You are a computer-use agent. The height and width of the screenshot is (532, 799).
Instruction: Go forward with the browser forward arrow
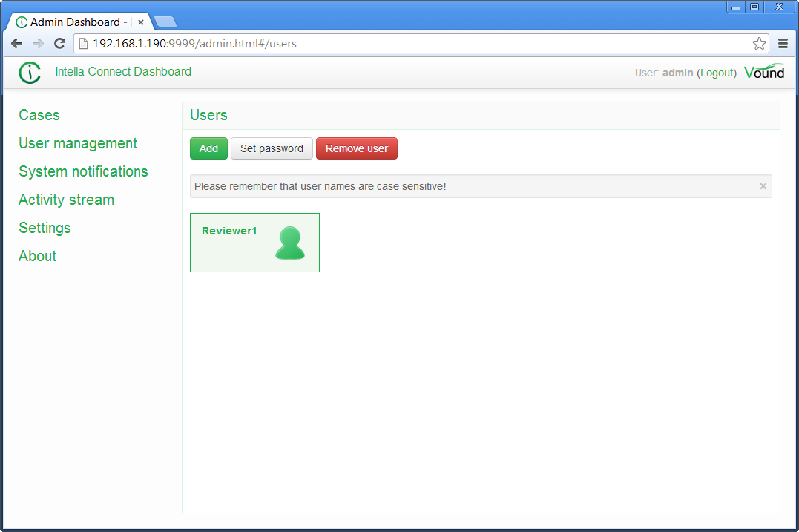tap(39, 44)
